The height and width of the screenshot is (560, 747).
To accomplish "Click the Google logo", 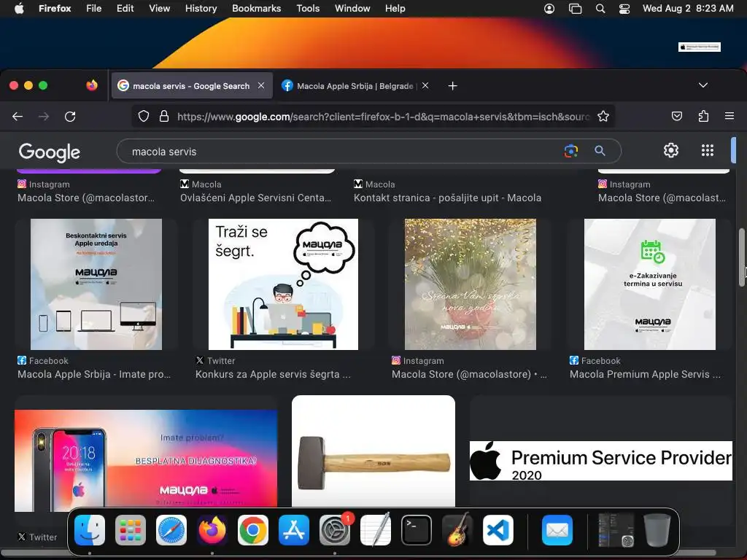I will tap(49, 152).
